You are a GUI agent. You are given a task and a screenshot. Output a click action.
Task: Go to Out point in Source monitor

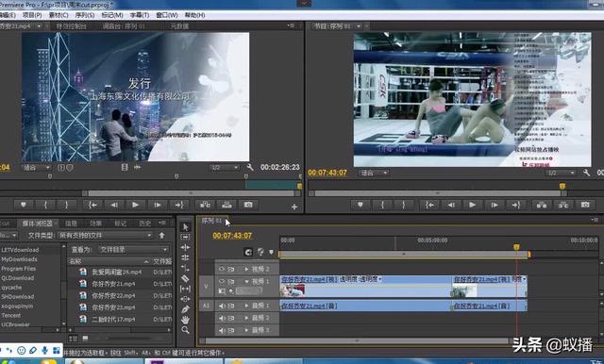coord(179,205)
